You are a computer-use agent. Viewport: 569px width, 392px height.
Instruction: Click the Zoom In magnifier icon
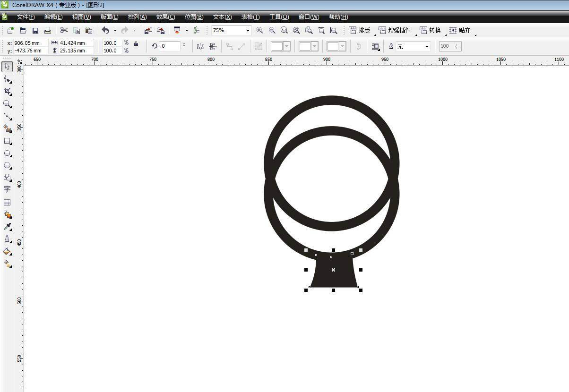tap(259, 30)
